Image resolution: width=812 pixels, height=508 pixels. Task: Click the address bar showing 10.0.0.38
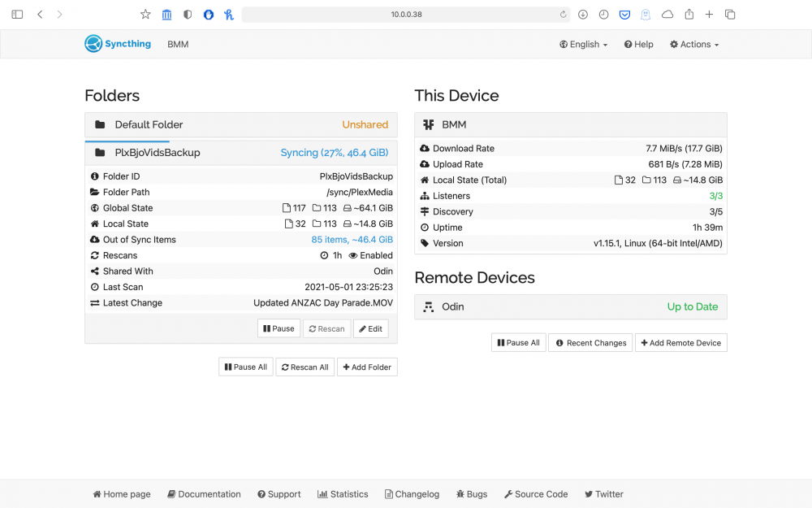coord(406,15)
